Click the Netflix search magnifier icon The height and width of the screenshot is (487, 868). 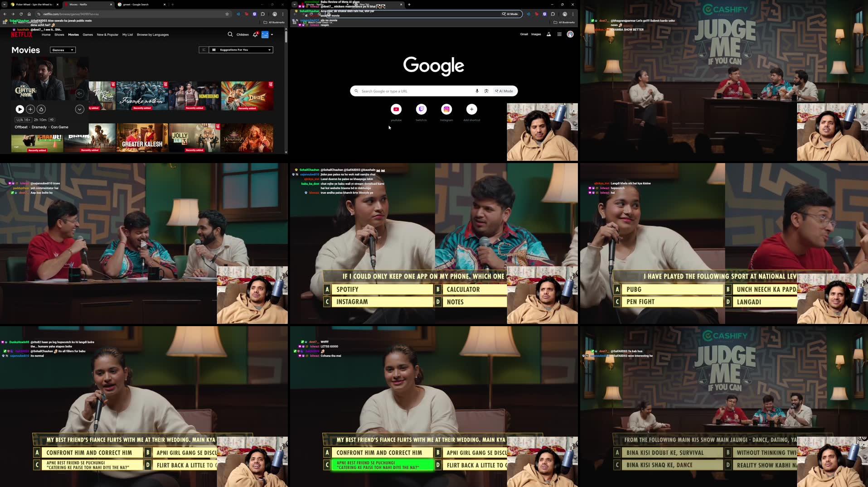tap(230, 34)
